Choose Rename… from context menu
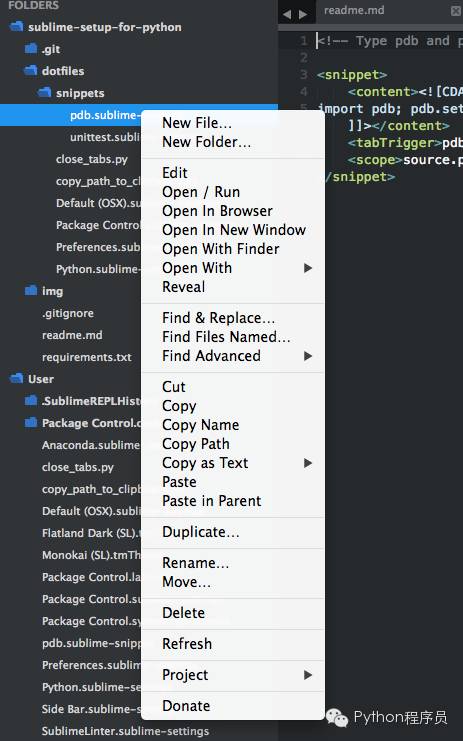This screenshot has height=741, width=463. 195,563
